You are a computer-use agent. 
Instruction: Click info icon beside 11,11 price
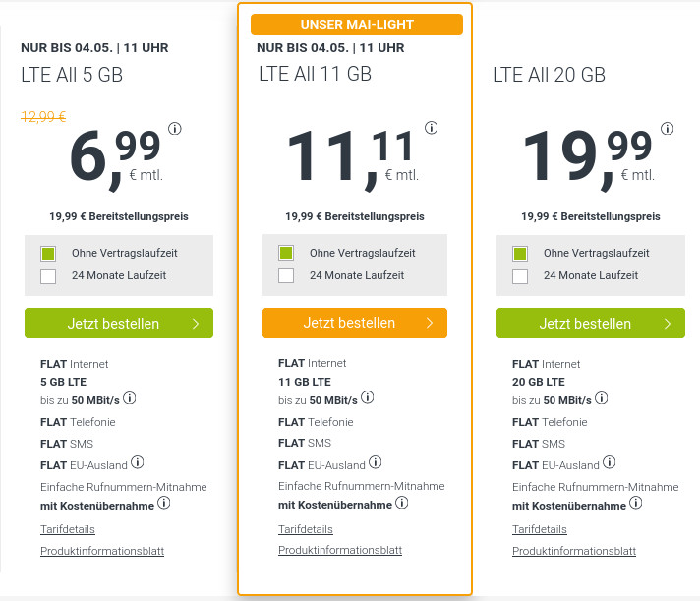pyautogui.click(x=432, y=128)
